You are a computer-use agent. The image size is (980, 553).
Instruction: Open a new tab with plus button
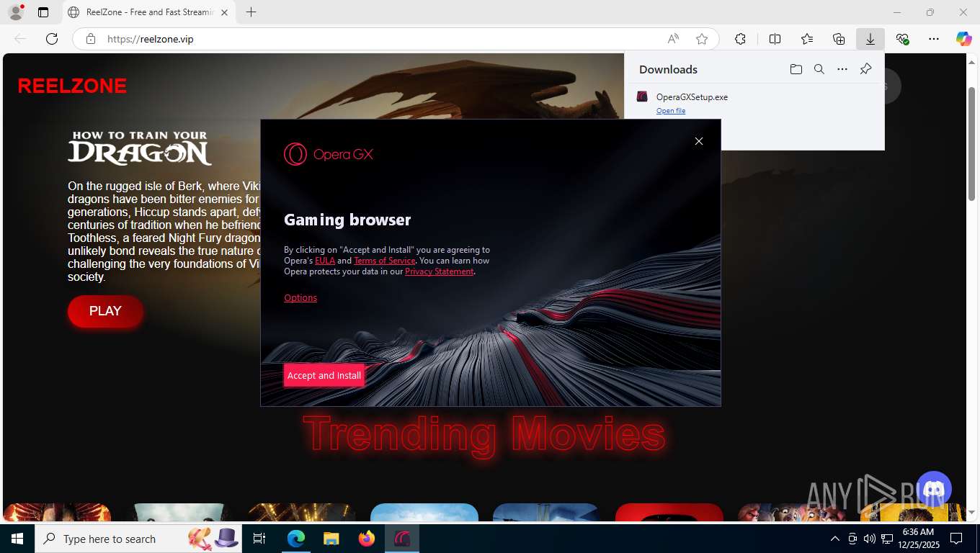point(251,12)
